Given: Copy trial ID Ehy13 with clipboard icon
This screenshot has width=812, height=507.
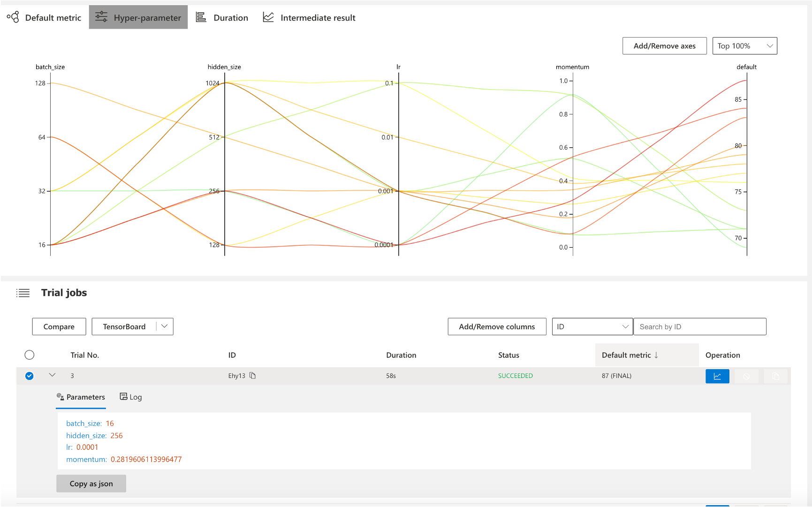Looking at the screenshot, I should [252, 376].
